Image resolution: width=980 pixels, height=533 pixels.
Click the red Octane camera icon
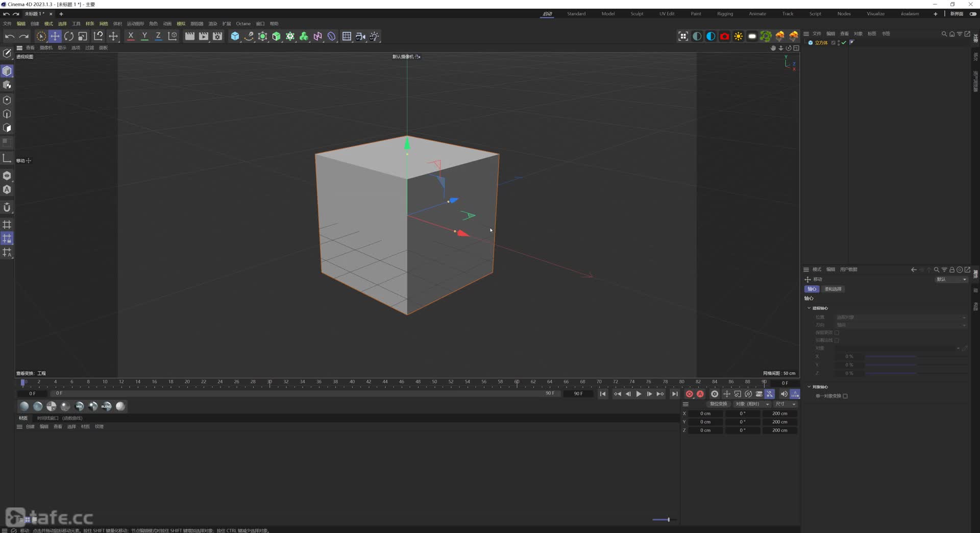click(724, 36)
